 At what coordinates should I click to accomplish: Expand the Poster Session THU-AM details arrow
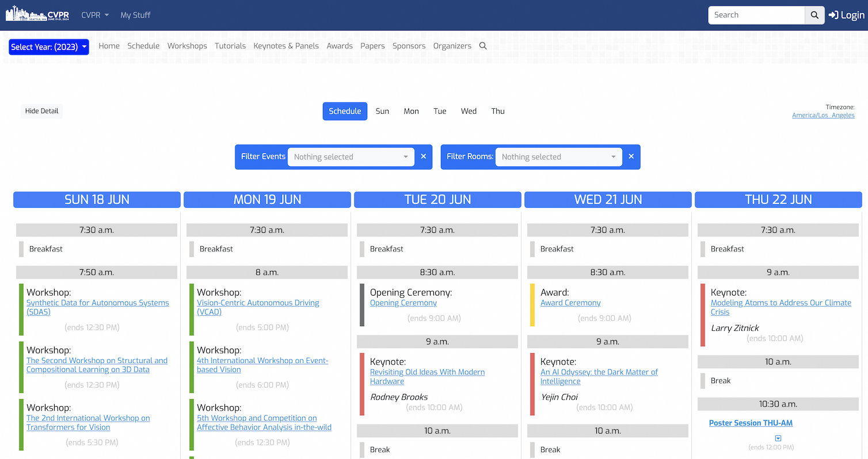(778, 438)
